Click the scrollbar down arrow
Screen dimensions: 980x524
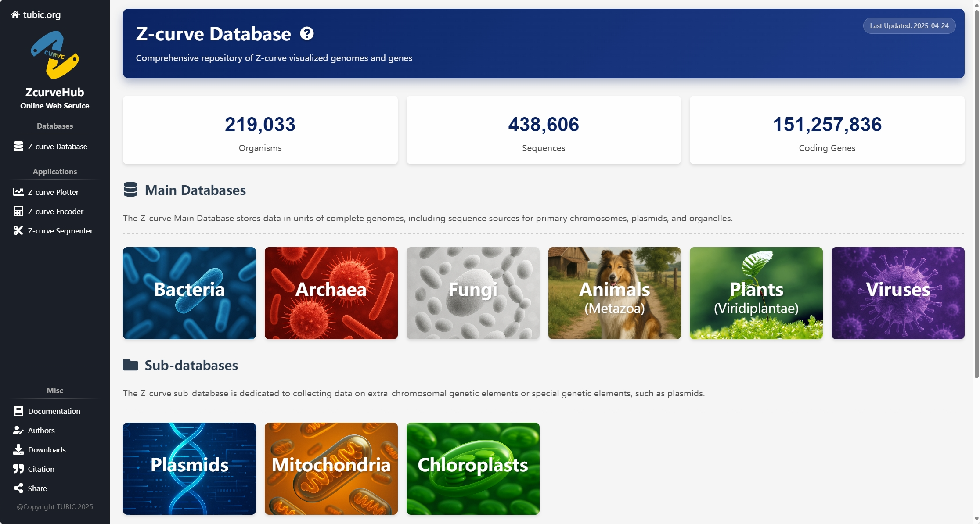click(x=976, y=520)
